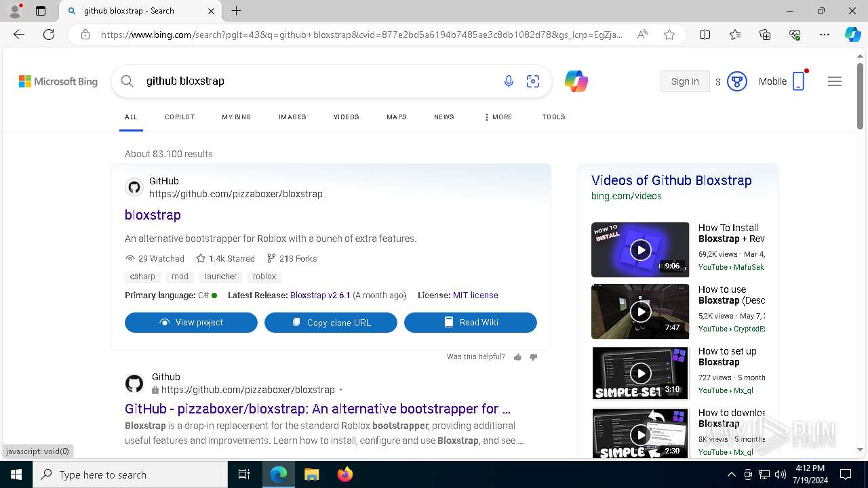Open Task View on taskbar
Screen dimensions: 868x488
244,474
